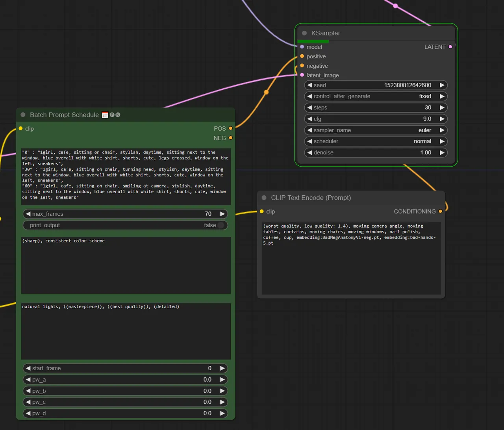Toggle the print_output switch
This screenshot has height=430, width=504.
[x=220, y=225]
